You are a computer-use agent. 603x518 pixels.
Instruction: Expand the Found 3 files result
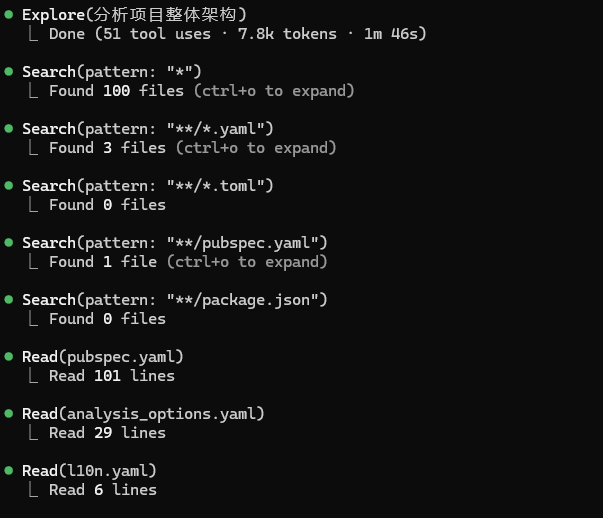pyautogui.click(x=193, y=148)
